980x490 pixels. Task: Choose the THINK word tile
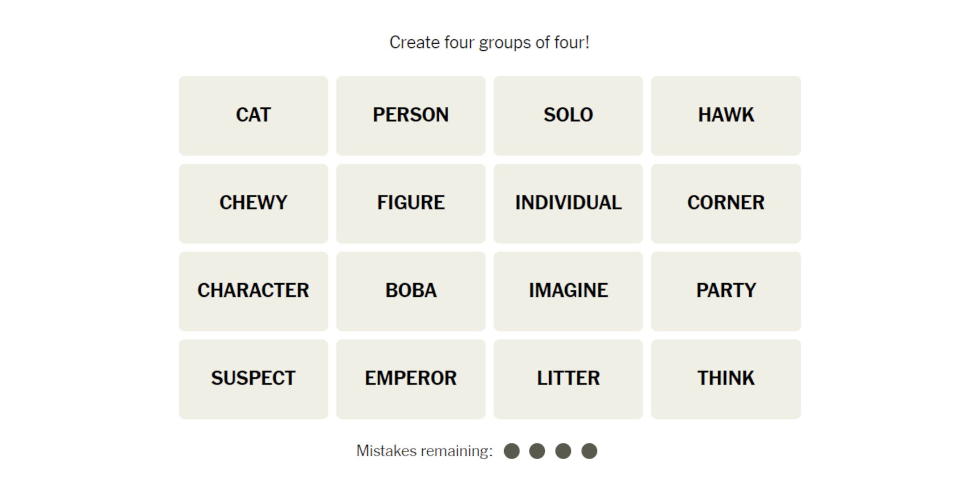point(726,379)
